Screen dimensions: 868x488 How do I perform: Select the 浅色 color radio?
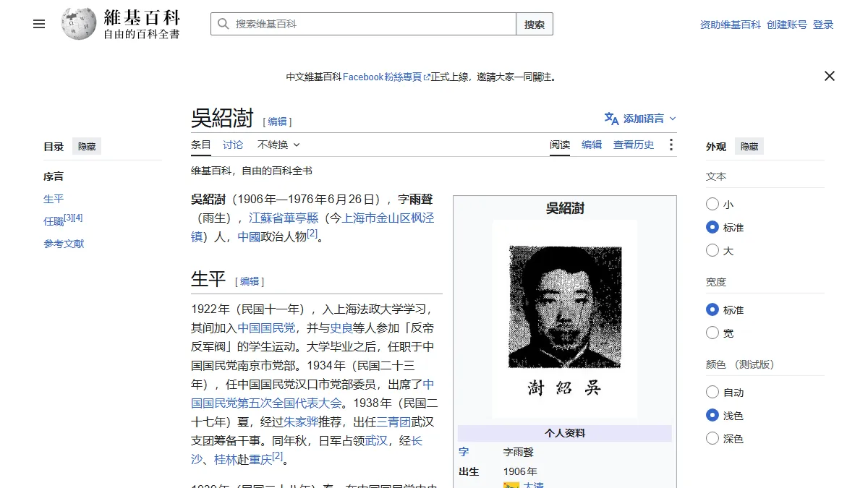[712, 416]
